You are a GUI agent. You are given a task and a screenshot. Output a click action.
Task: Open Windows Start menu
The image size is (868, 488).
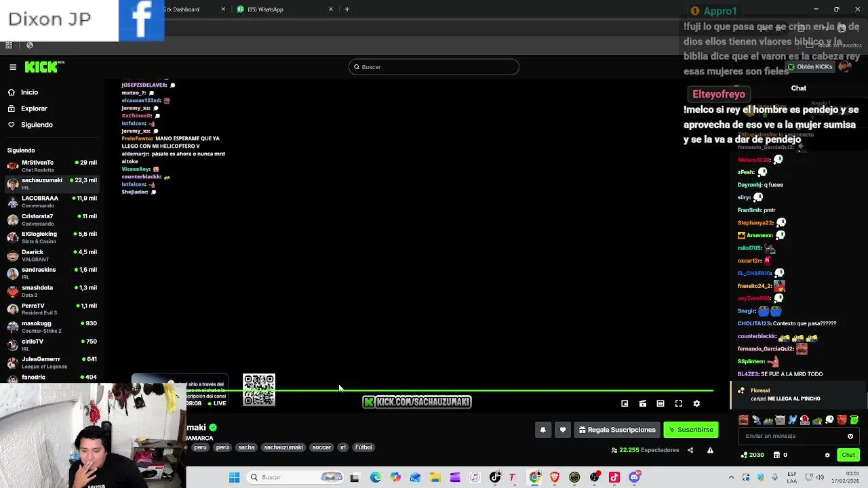234,477
